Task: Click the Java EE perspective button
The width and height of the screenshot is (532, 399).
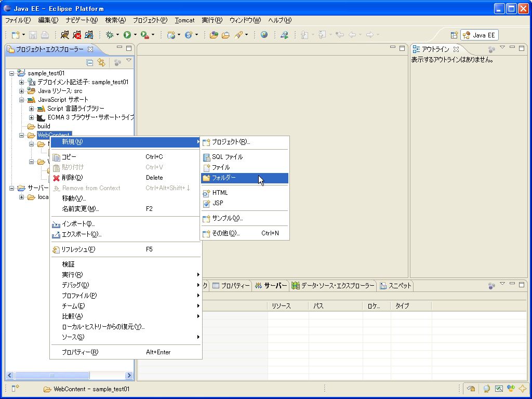Action: coord(480,35)
